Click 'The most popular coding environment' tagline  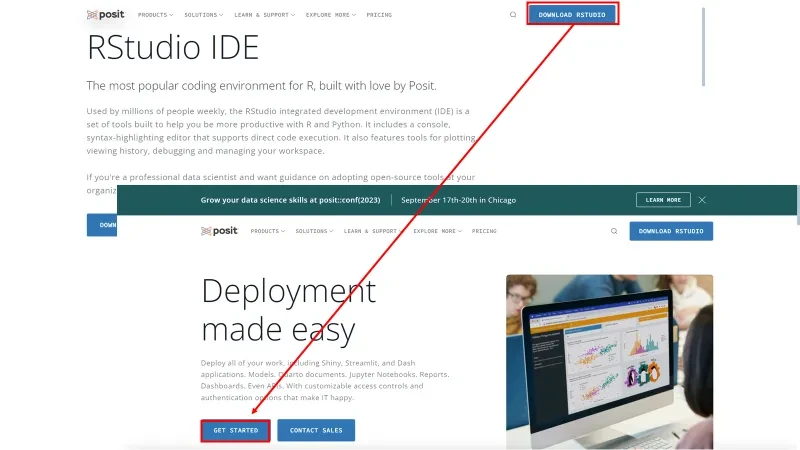(261, 86)
